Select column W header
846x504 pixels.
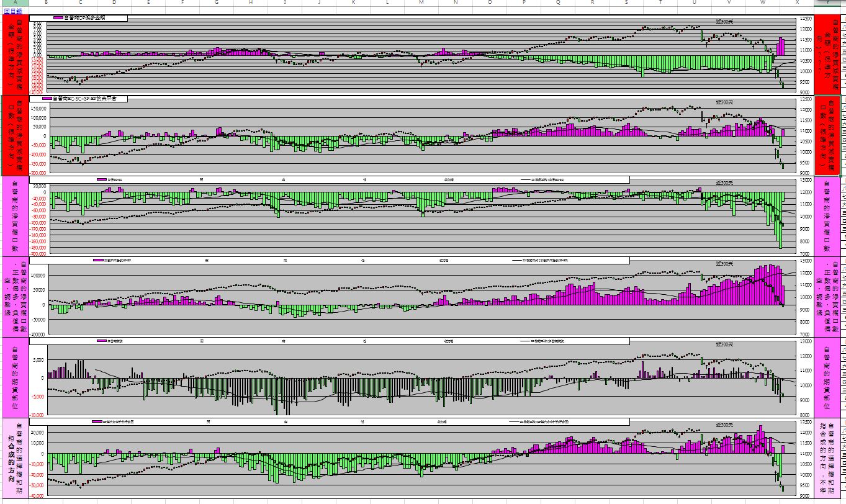click(763, 2)
